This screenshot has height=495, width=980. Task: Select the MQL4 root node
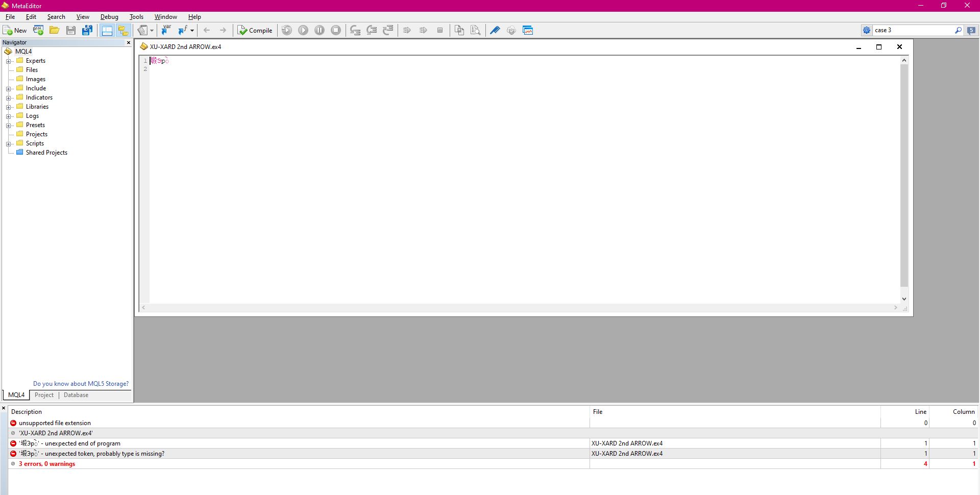(23, 52)
